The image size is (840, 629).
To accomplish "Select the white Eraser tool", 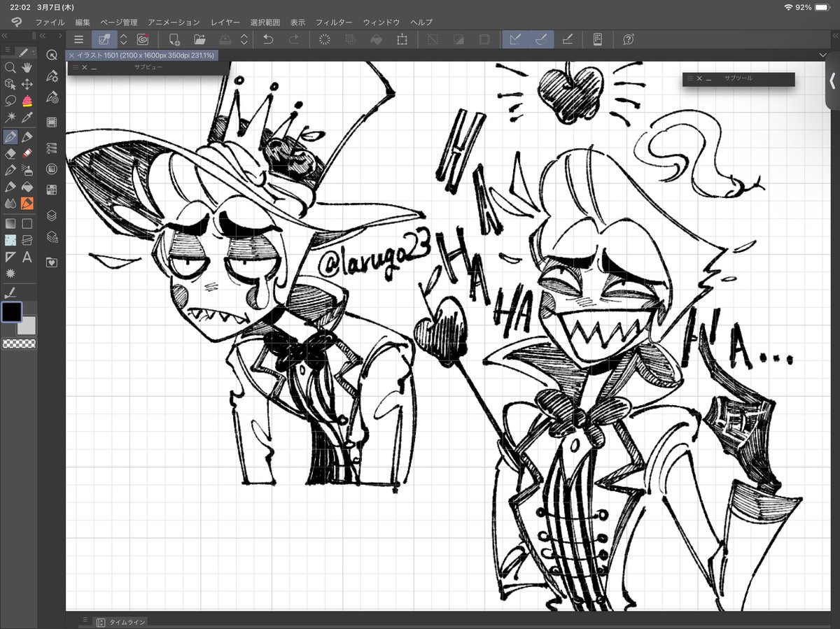I will tap(10, 153).
